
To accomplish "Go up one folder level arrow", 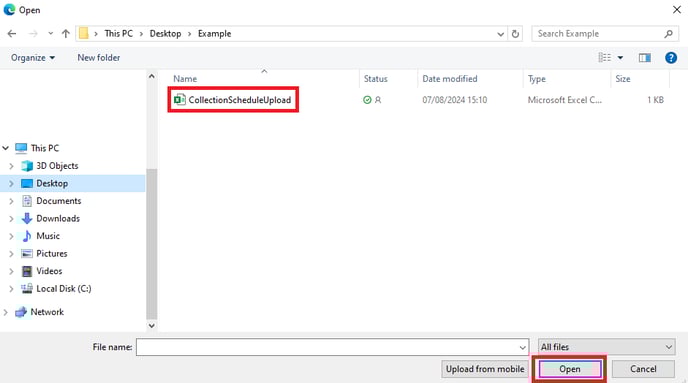I will pos(66,34).
